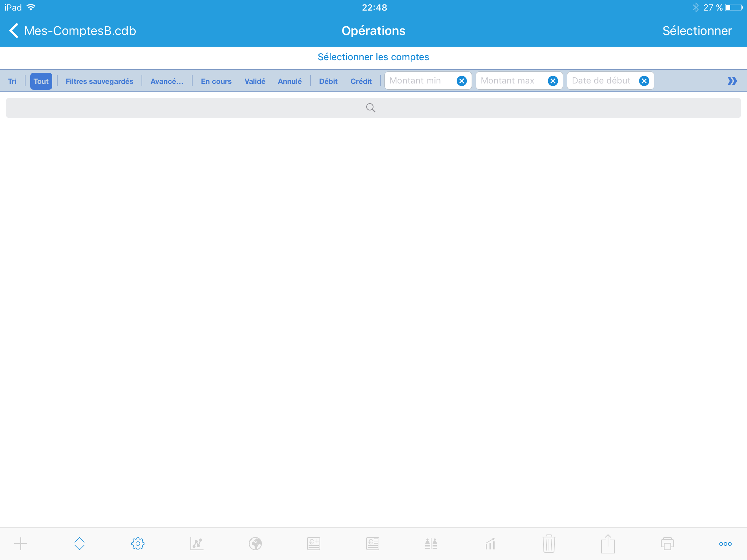This screenshot has width=747, height=560.
Task: Toggle the Validé status filter
Action: coord(255,81)
